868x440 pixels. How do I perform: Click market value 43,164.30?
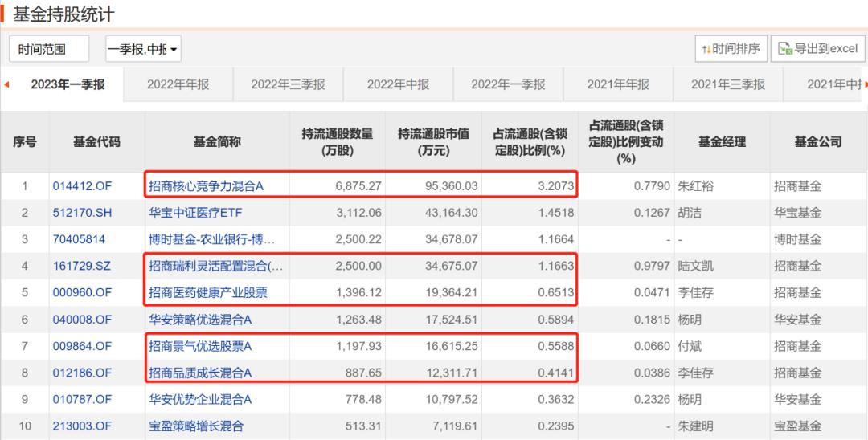coord(451,213)
